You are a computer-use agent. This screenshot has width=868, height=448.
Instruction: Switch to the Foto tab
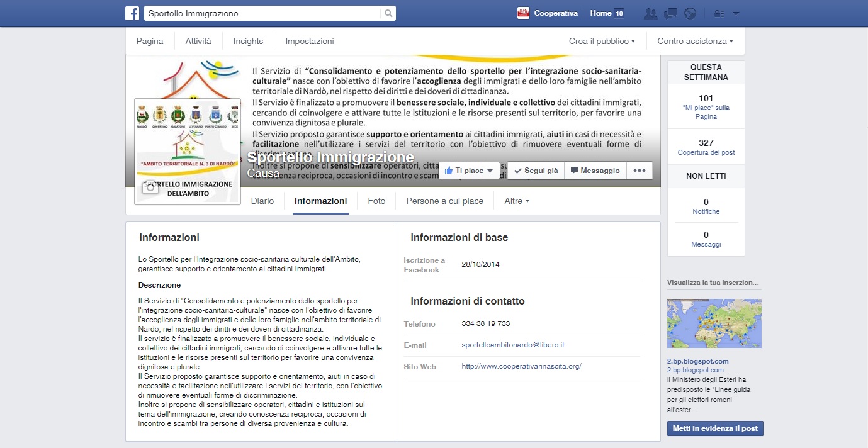tap(376, 201)
